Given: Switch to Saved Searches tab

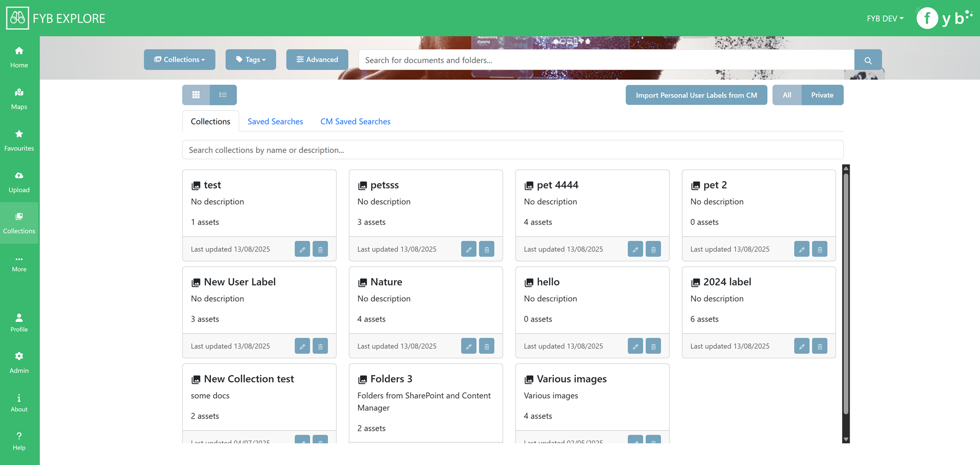Looking at the screenshot, I should point(275,121).
